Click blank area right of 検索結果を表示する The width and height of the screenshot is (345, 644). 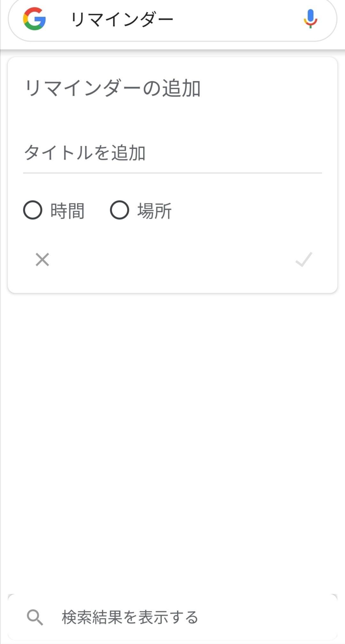[268, 617]
